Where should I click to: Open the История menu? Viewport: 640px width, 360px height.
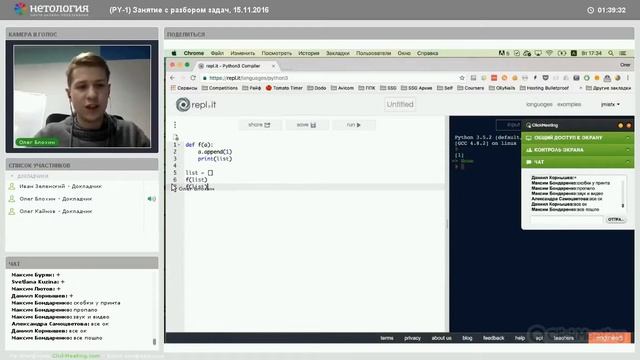pos(309,53)
